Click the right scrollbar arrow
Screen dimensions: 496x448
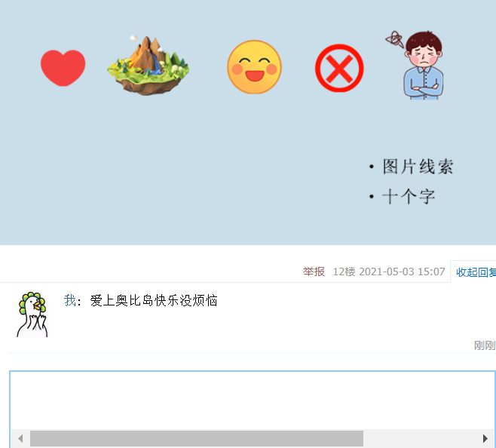[485, 438]
